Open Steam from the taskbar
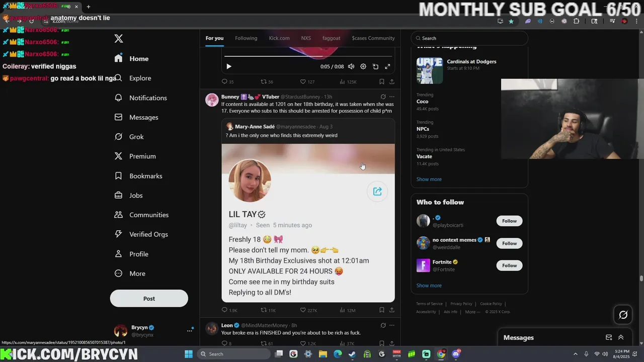Viewport: 644px width, 362px height. coord(352,354)
